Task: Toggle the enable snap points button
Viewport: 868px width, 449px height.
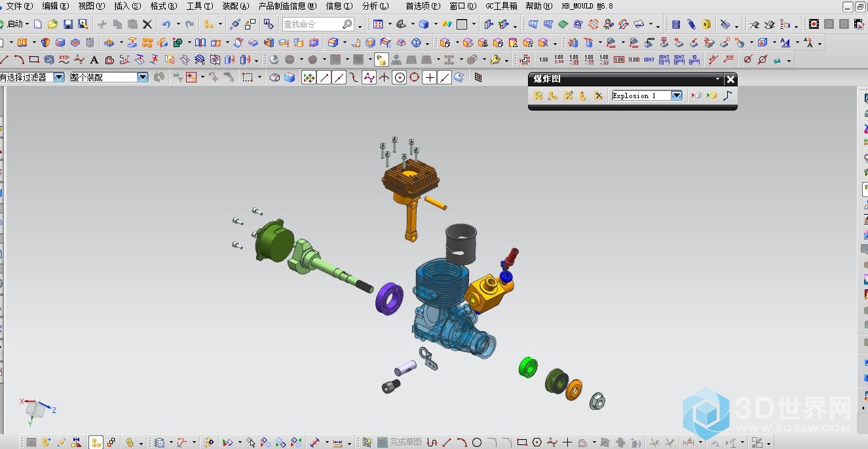Action: point(309,77)
